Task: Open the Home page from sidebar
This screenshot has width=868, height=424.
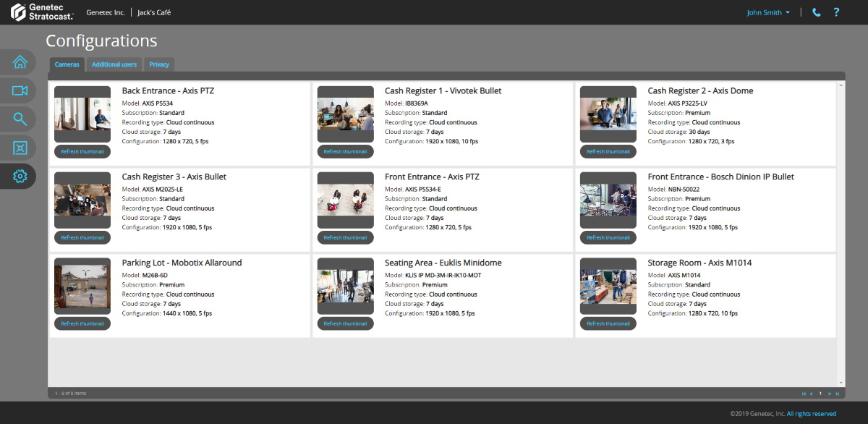Action: [x=20, y=62]
